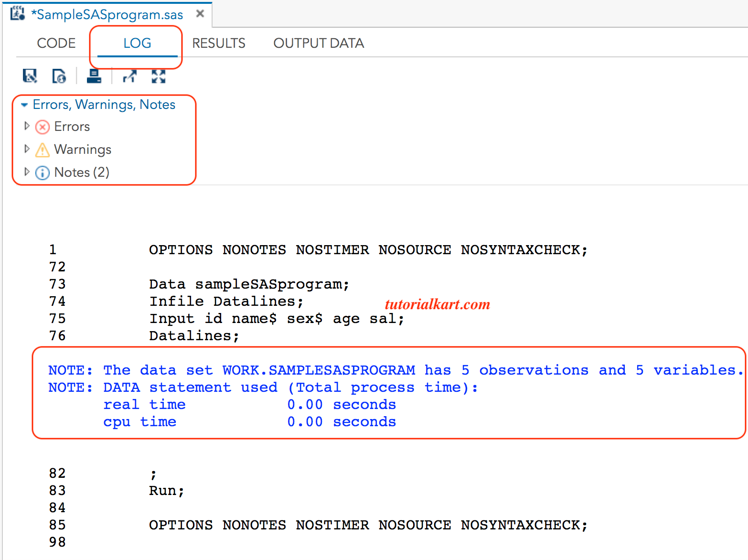Open log in a new browser tab

tap(129, 75)
